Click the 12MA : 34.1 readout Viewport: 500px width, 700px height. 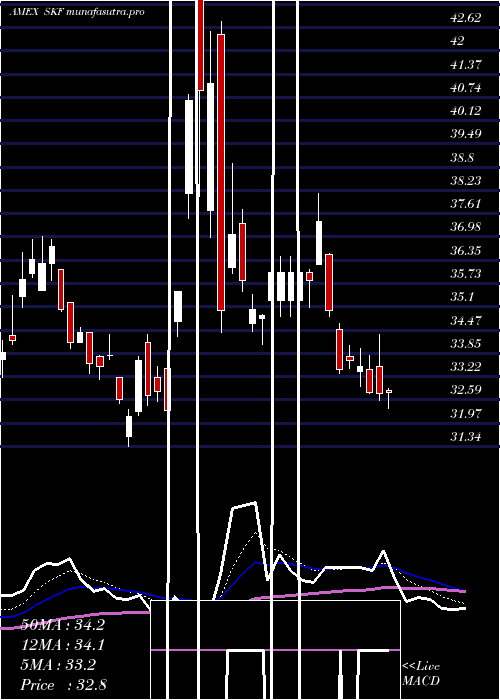63,645
